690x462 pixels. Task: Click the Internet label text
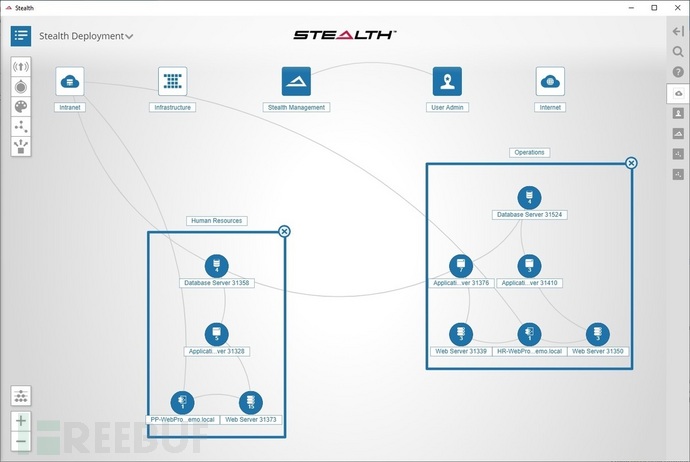(x=550, y=107)
